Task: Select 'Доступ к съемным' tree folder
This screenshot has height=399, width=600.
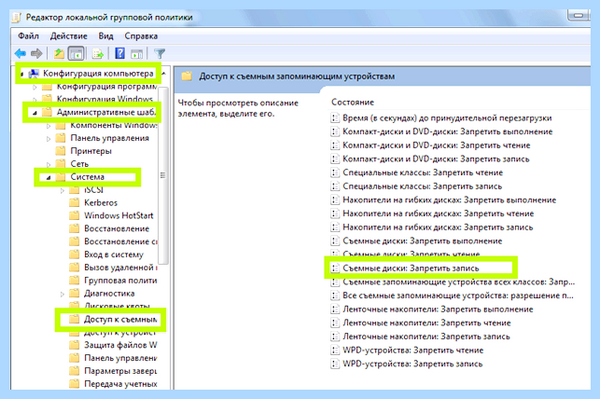Action: tap(120, 319)
